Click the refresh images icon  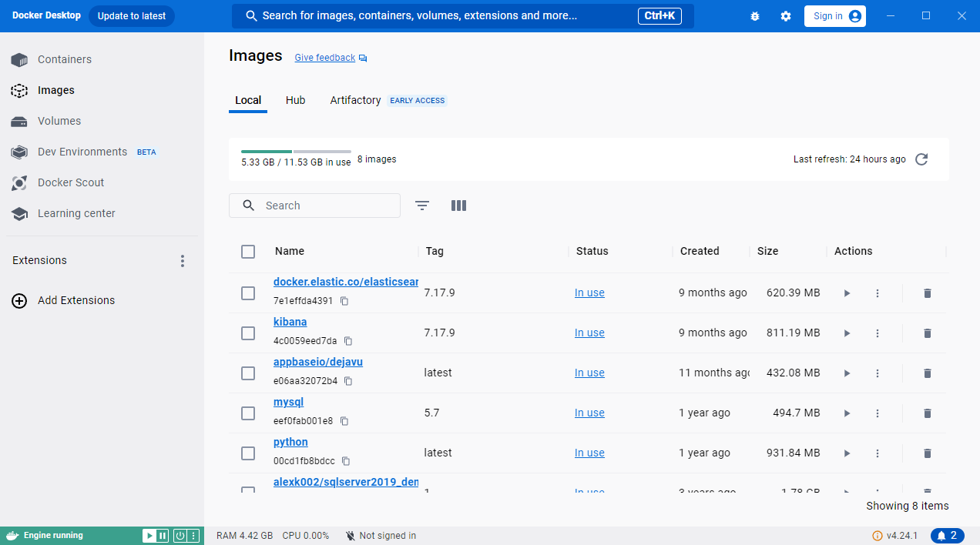pos(921,159)
